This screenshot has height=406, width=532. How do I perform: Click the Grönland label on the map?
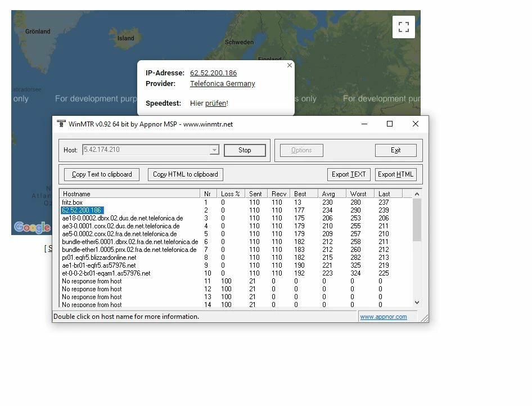point(38,31)
